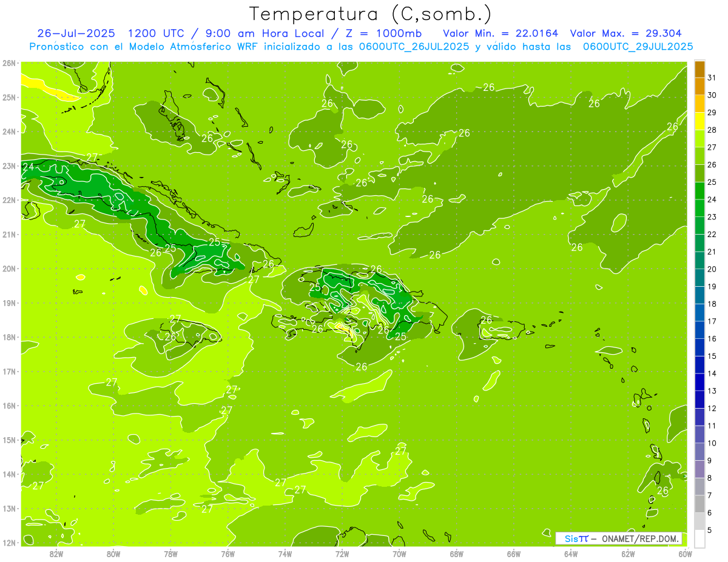The image size is (728, 562).
Task: Click the 72W longitude axis label
Action: coord(342,553)
